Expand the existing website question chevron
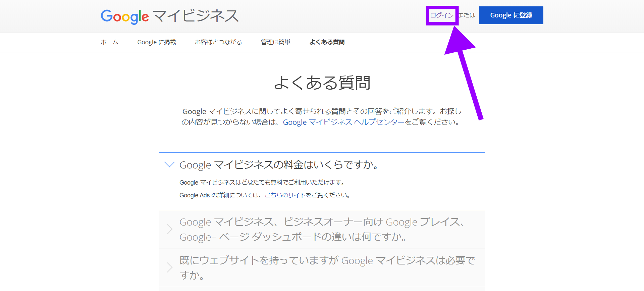Screen dimensions: 644x291 tap(169, 268)
